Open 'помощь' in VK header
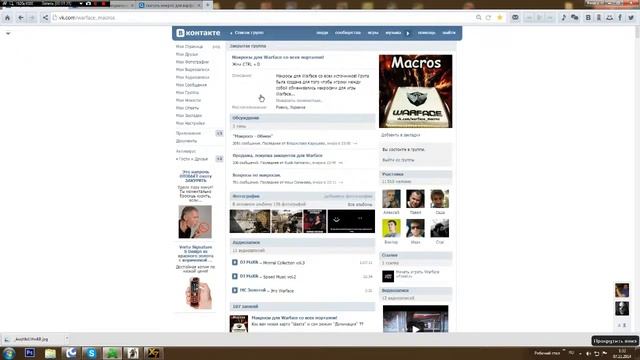The image size is (640, 360). pyautogui.click(x=427, y=33)
